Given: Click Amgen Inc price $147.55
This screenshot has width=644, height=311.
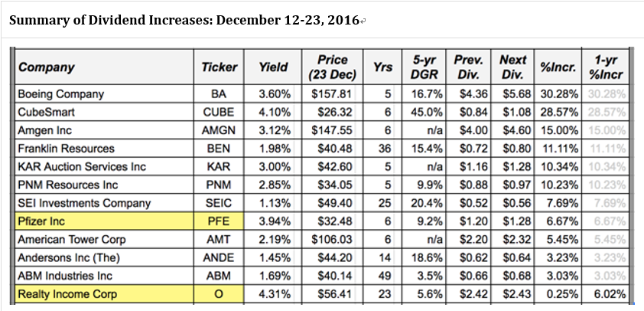Looking at the screenshot, I should tap(331, 130).
